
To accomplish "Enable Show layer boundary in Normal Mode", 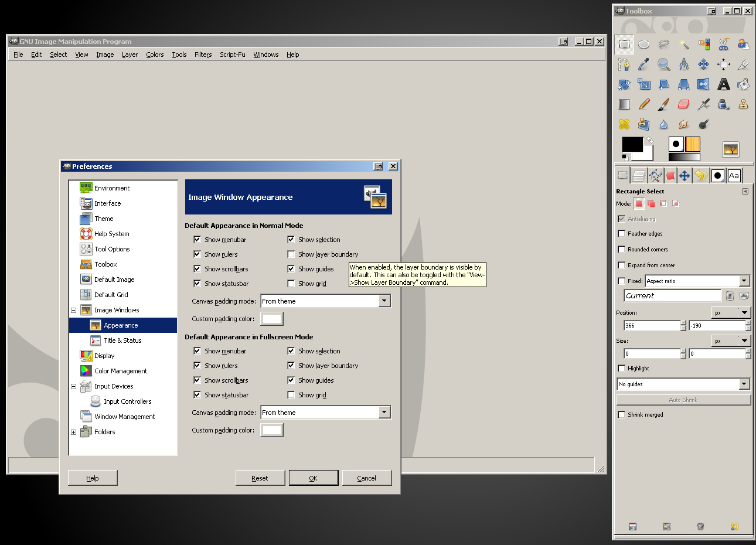I will point(291,254).
